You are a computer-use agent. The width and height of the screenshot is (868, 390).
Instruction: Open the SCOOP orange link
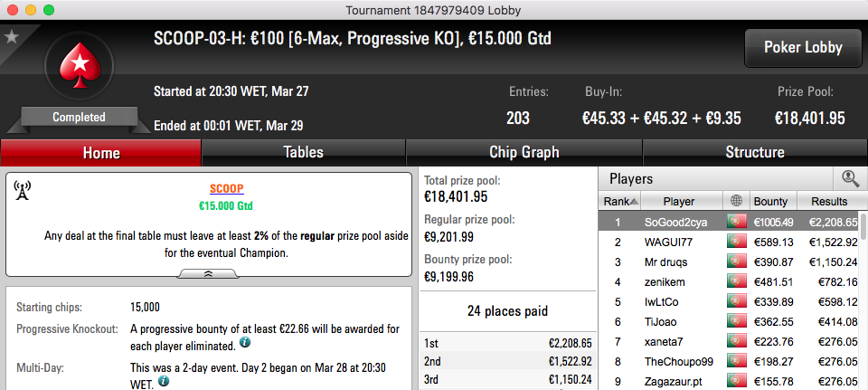tap(226, 189)
